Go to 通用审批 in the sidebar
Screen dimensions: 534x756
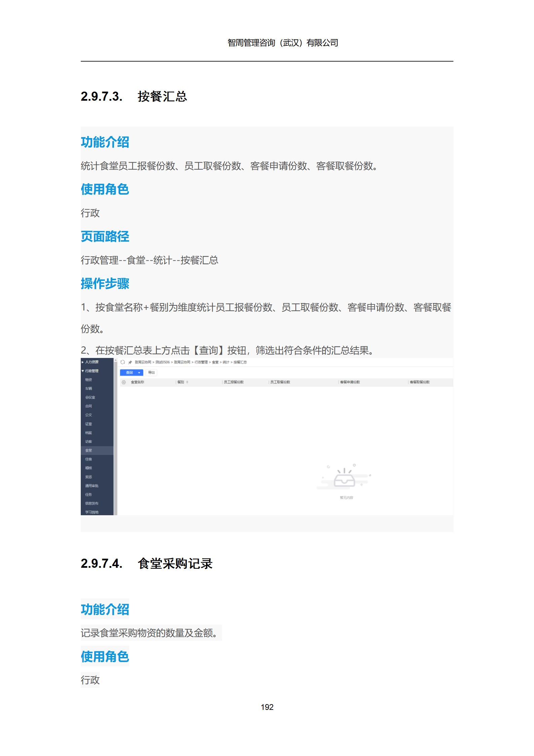(92, 486)
